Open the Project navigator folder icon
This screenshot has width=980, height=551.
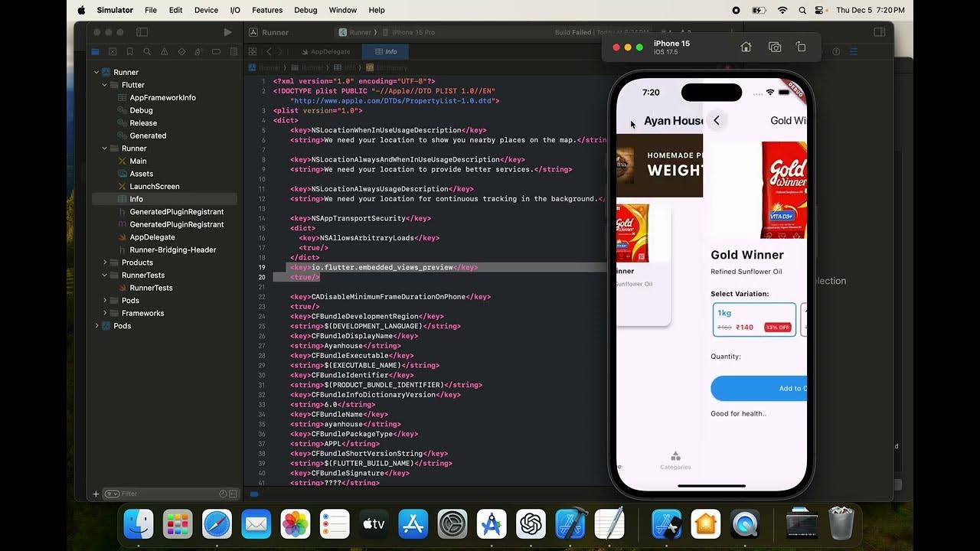[96, 52]
